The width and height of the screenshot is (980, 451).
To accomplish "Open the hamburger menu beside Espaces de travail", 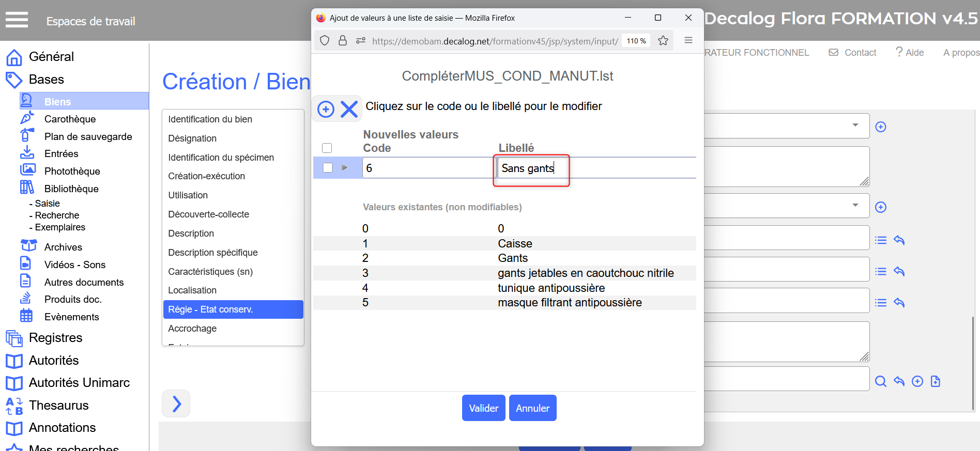I will click(x=17, y=20).
